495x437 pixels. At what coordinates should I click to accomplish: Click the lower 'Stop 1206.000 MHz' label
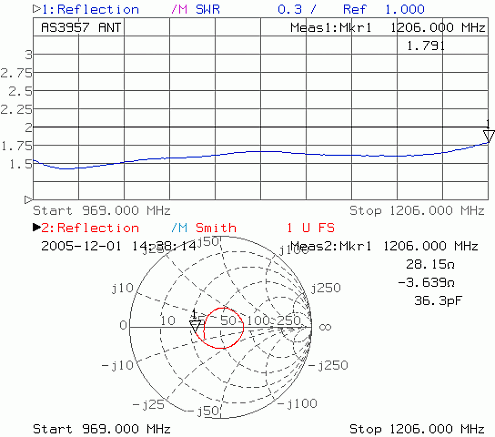pyautogui.click(x=417, y=429)
